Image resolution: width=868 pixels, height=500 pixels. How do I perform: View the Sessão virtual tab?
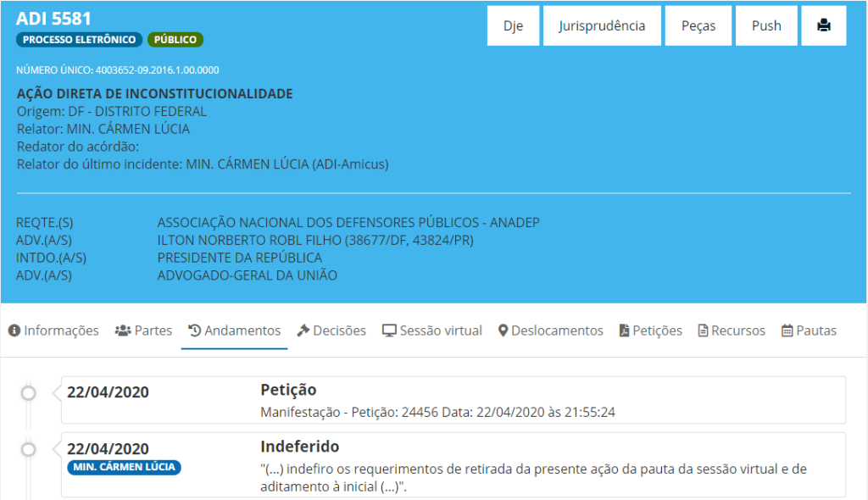click(431, 331)
